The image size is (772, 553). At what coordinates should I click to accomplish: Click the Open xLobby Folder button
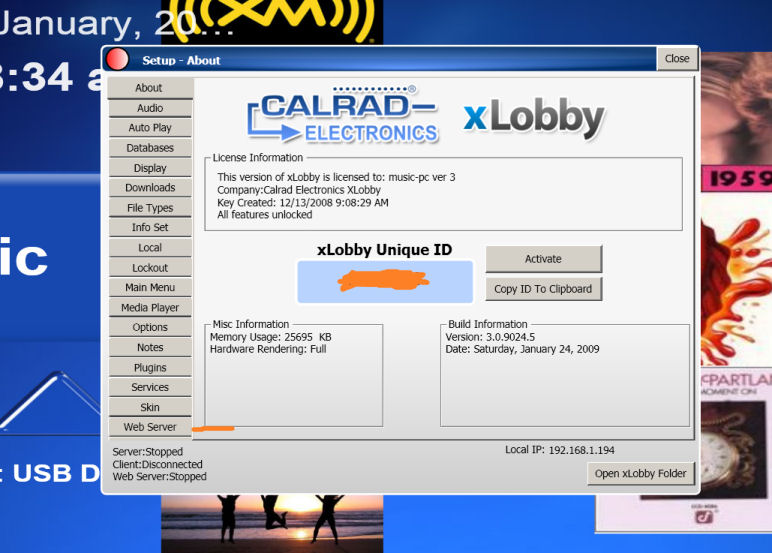coord(641,473)
